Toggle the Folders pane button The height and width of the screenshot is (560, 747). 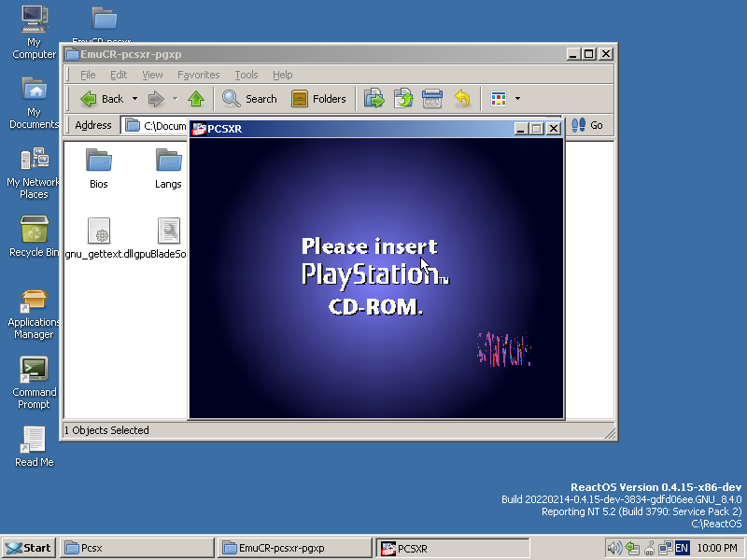[x=318, y=99]
